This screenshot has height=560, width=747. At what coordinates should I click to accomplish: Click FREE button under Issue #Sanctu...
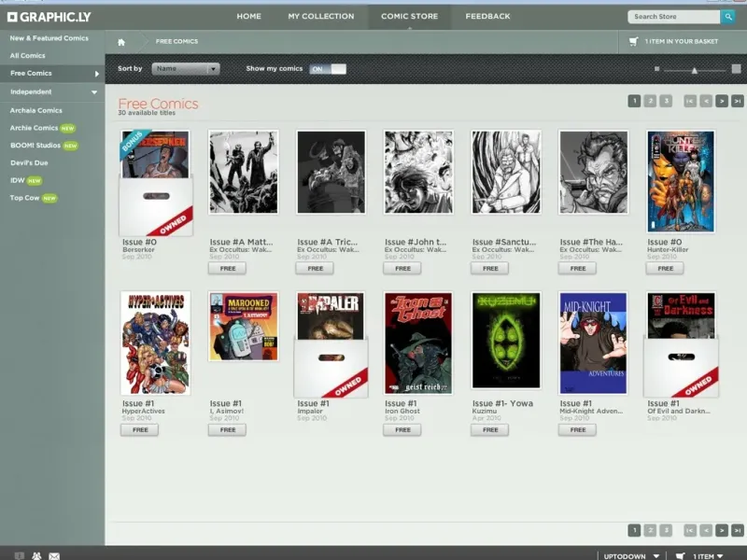tap(489, 269)
